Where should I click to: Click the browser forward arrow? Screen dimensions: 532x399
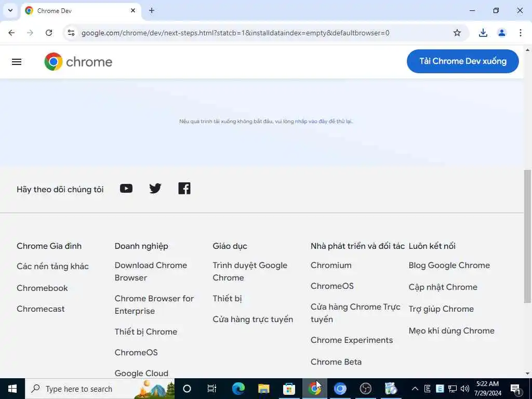[x=30, y=33]
